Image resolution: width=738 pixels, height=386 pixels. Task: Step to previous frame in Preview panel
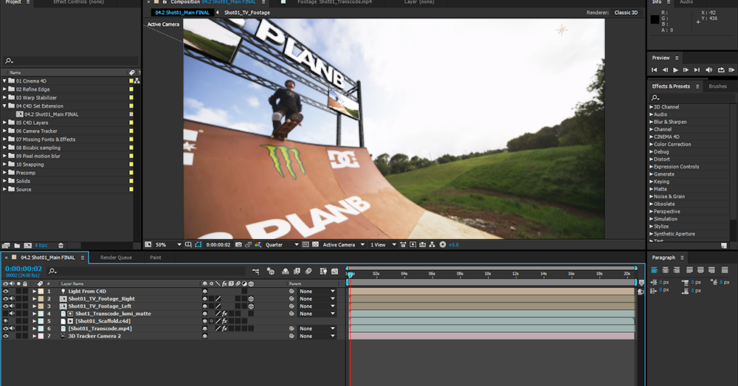pyautogui.click(x=665, y=70)
